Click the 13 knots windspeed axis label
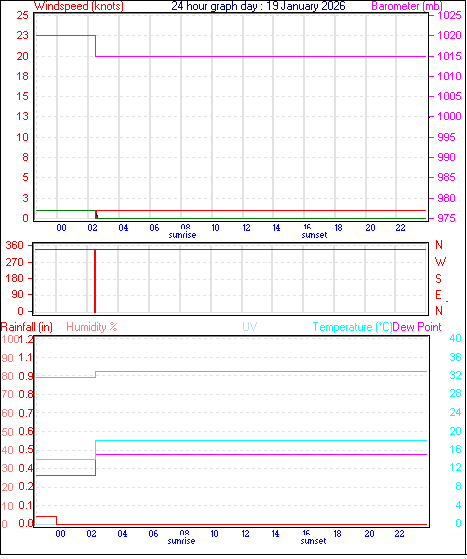Viewport: 467px width, 559px height. (x=22, y=116)
